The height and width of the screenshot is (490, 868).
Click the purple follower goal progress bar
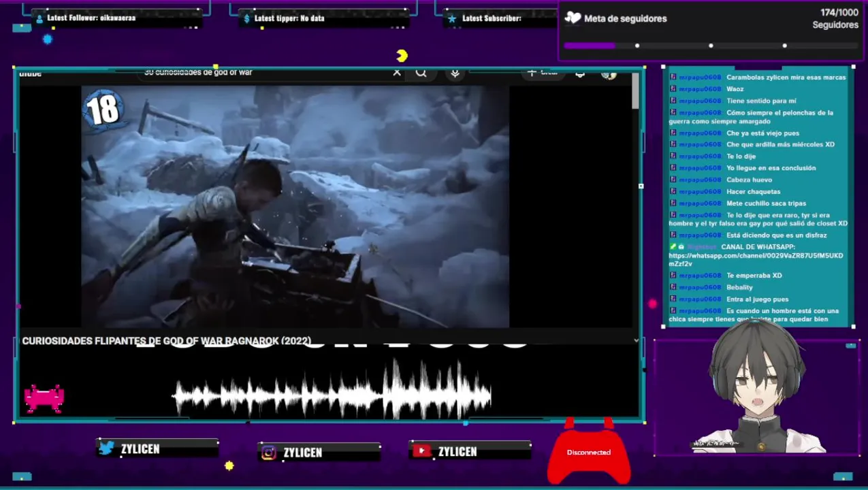coord(711,46)
